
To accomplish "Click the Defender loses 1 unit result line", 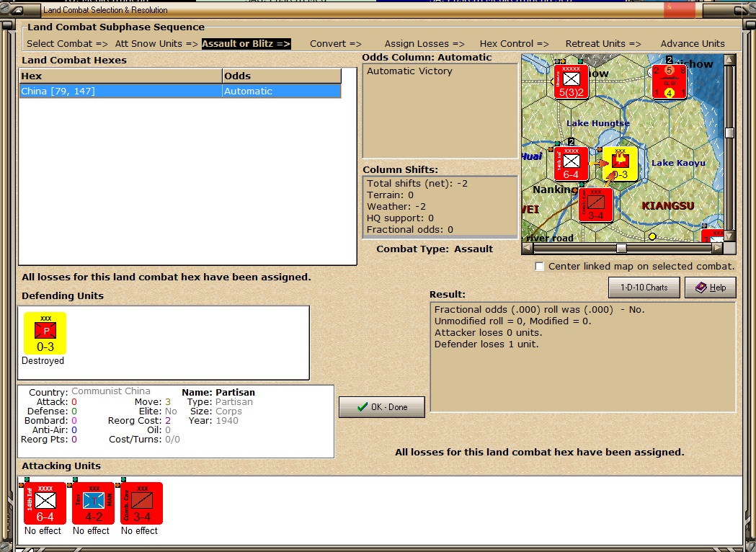I will click(486, 344).
